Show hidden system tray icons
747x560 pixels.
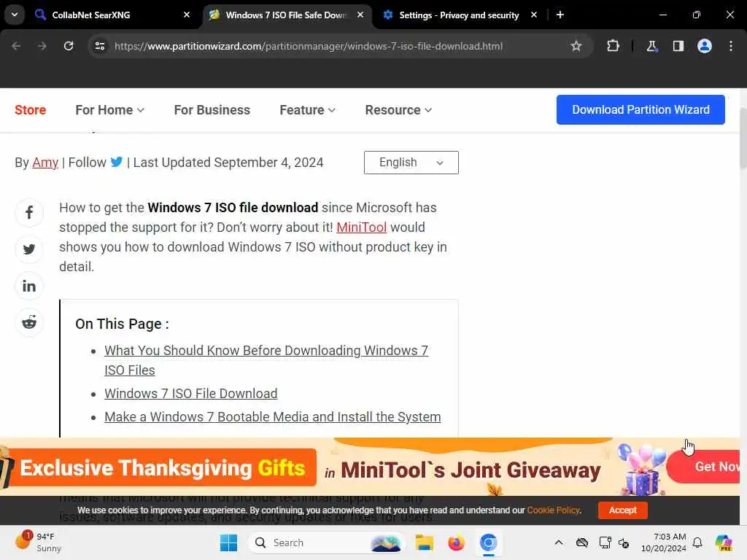coord(558,542)
